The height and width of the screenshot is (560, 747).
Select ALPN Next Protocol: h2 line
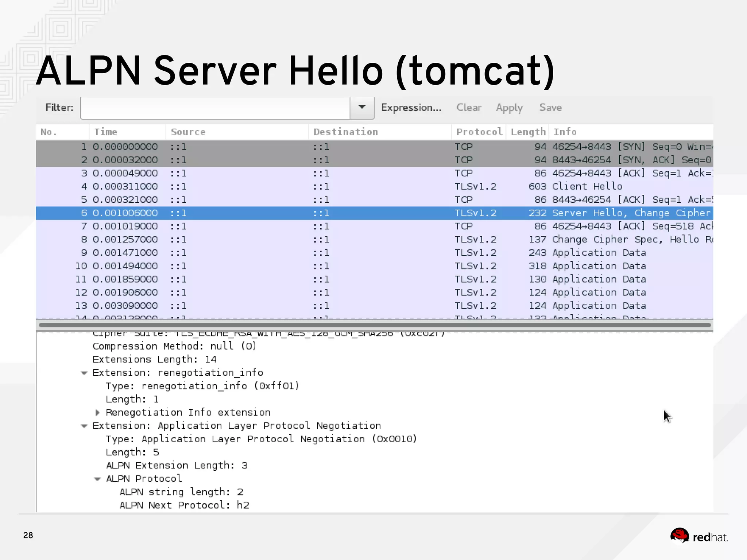click(184, 506)
